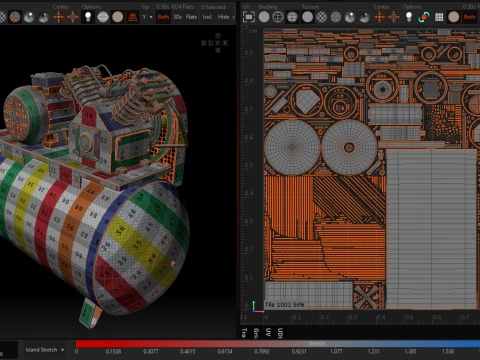Click the first Center crosshair icon in UV toolbar

pyautogui.click(x=379, y=17)
